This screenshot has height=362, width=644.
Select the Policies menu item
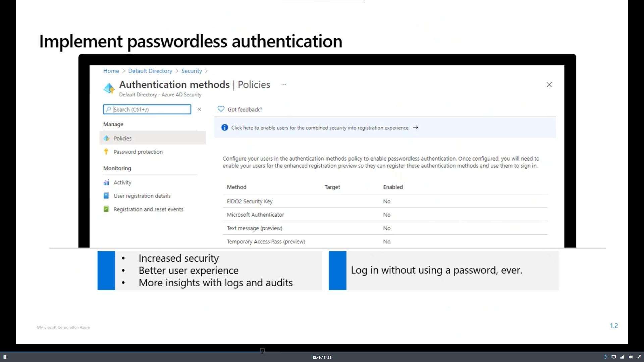point(153,138)
